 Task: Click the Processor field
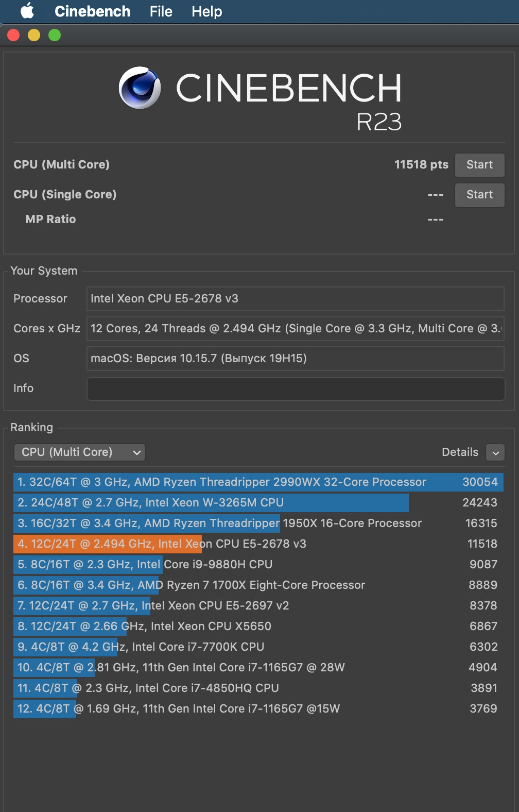click(295, 299)
